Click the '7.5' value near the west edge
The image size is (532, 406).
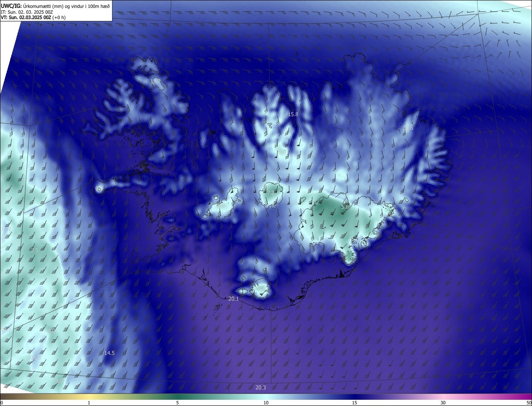34,250
